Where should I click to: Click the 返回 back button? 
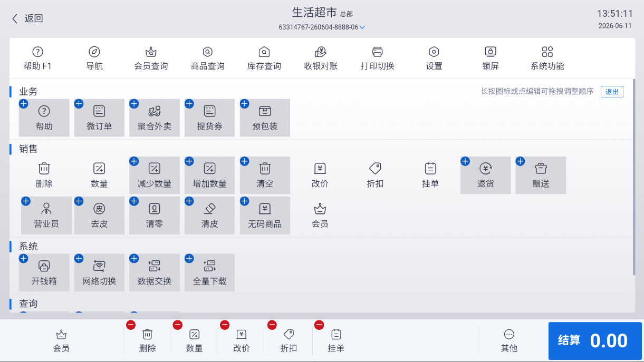coord(27,18)
